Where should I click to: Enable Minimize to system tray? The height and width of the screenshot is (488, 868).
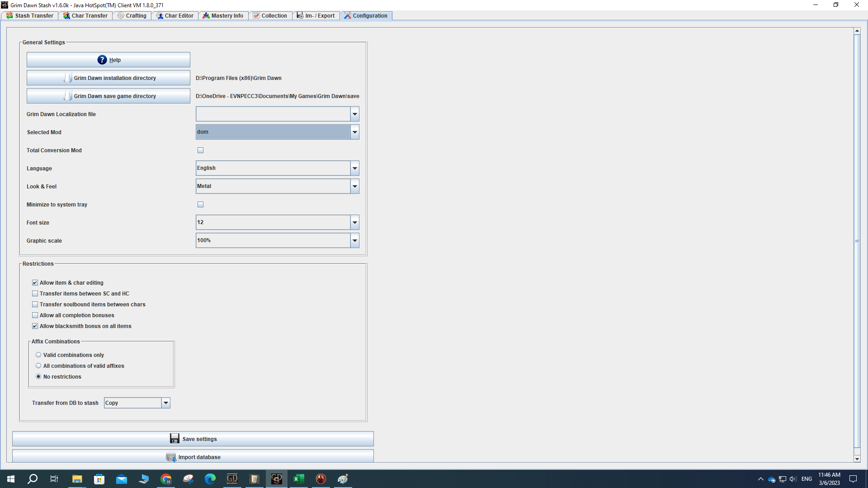coord(200,205)
